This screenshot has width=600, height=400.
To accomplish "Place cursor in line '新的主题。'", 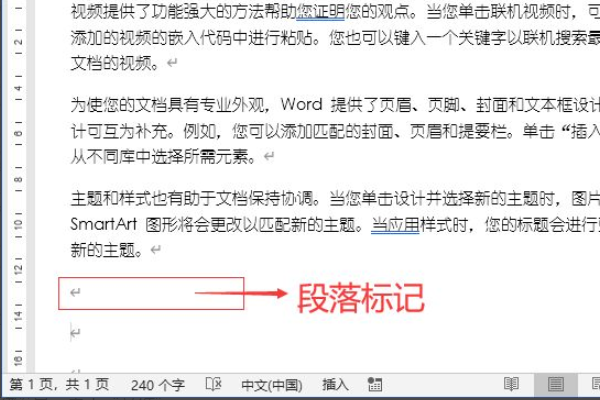I will click(x=106, y=250).
